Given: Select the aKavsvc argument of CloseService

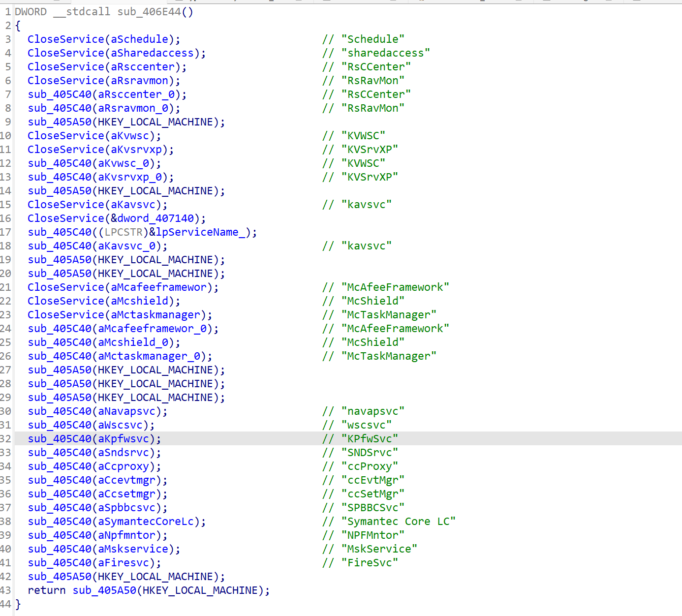Looking at the screenshot, I should pos(133,204).
